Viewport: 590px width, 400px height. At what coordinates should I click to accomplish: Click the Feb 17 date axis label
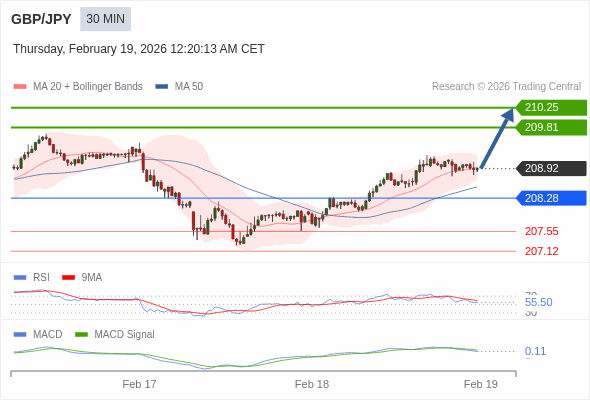click(139, 384)
